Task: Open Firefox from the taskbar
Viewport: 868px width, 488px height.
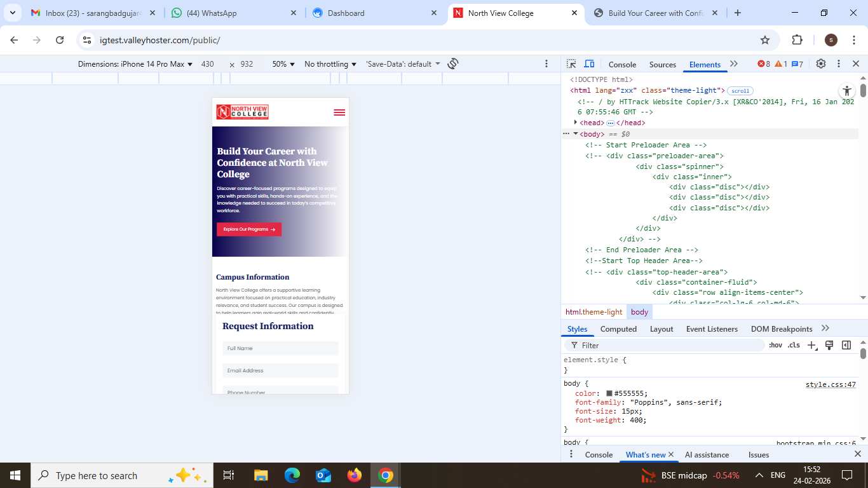Action: [355, 475]
